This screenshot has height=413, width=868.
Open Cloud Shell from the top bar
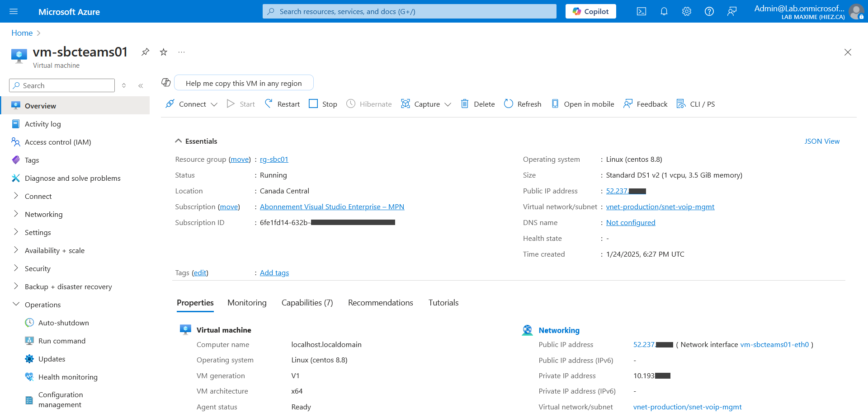pos(641,12)
